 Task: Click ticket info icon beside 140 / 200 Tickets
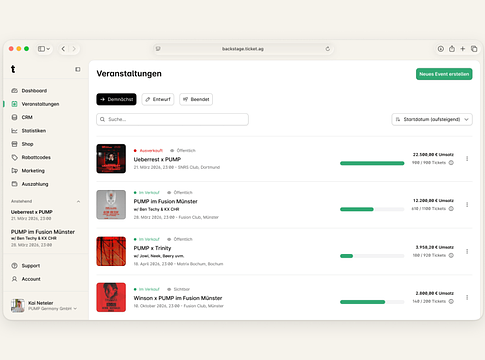451,301
